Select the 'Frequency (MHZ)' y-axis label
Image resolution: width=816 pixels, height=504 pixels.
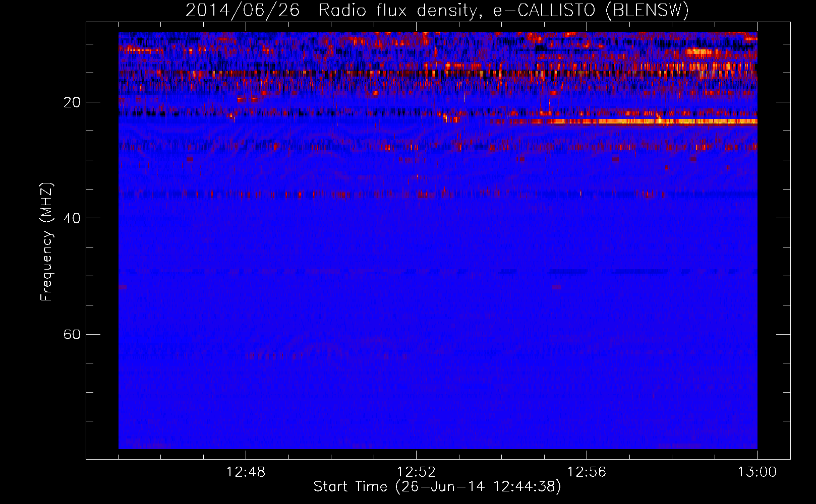(46, 242)
